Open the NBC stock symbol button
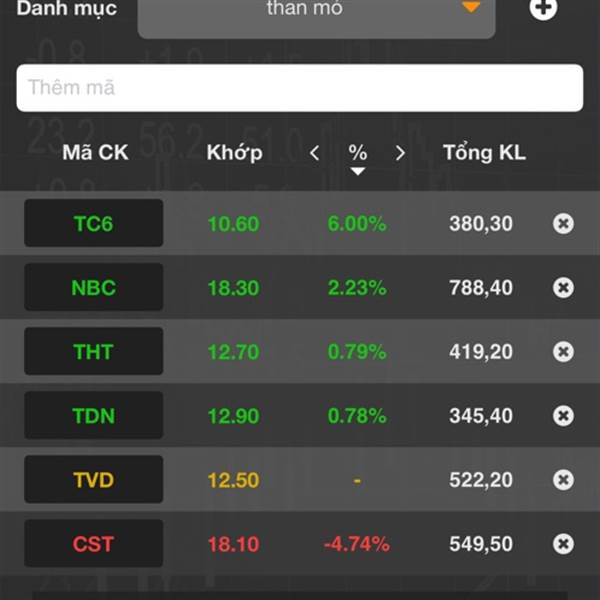The image size is (600, 600). [x=94, y=287]
